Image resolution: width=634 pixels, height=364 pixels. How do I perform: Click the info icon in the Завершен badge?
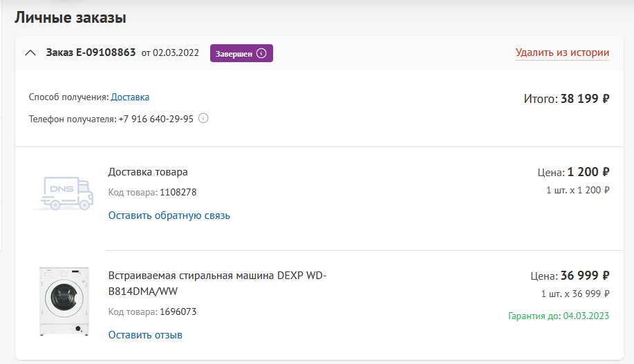click(x=261, y=53)
